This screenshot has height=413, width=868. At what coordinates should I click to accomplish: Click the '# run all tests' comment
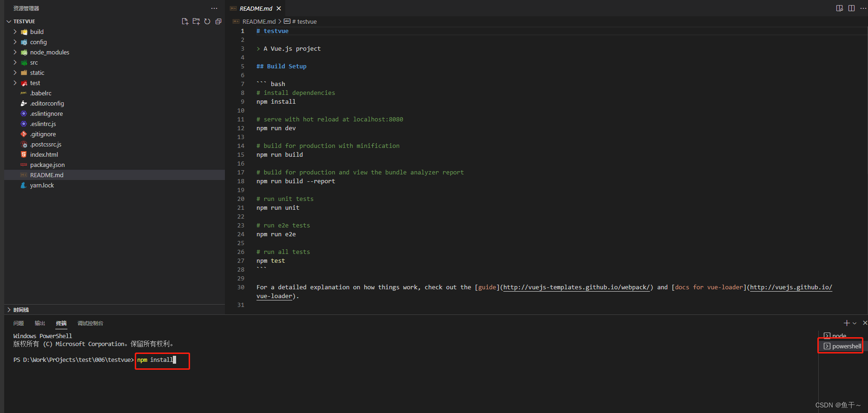[283, 252]
